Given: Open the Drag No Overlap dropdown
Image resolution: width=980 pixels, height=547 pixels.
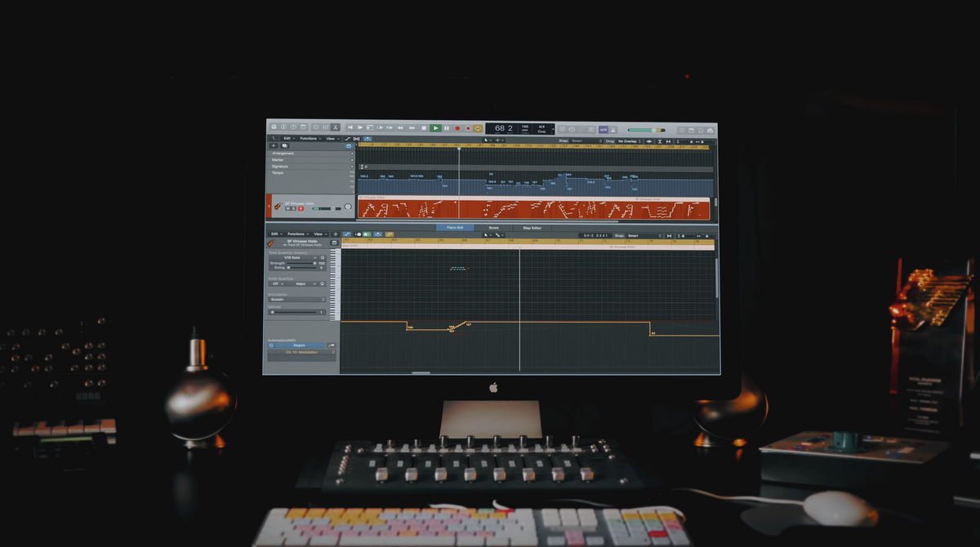Looking at the screenshot, I should [630, 140].
